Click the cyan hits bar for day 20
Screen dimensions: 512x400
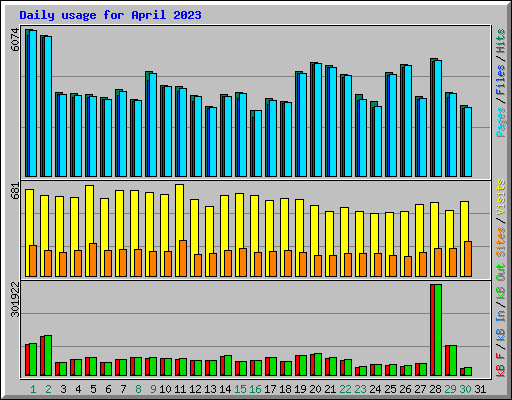coord(318,120)
